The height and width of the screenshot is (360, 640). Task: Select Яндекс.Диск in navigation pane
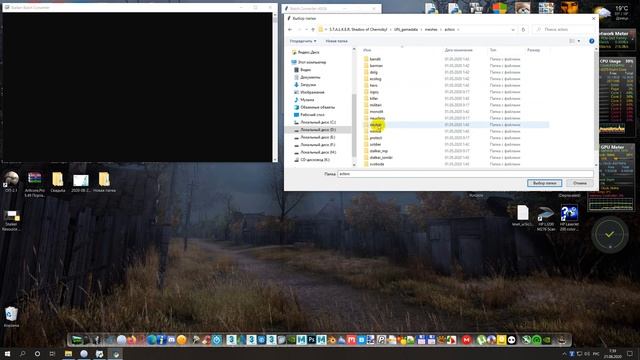[305, 52]
